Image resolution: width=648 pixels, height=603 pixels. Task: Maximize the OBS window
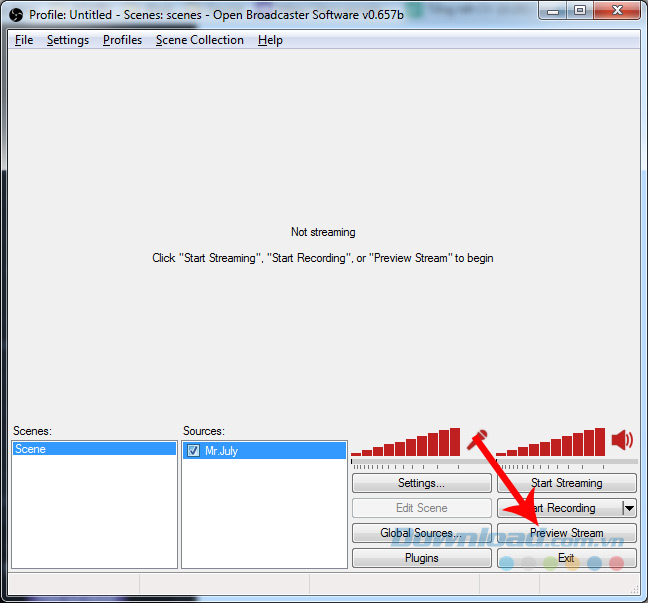[580, 11]
